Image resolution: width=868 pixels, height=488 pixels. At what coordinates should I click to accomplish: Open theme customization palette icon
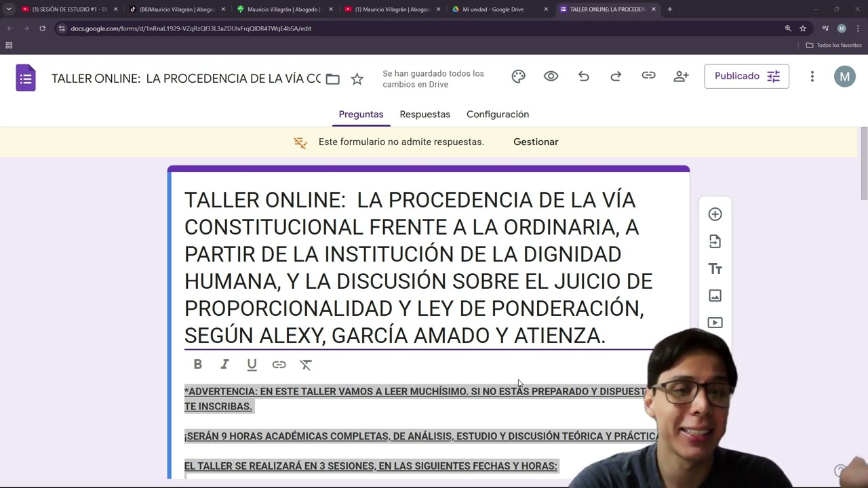(519, 77)
